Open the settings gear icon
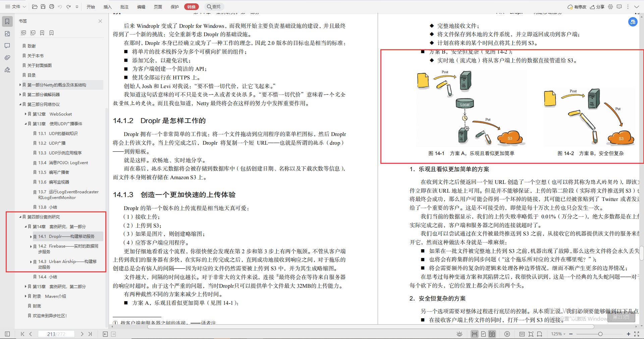Screen dimensions: 644x339 pos(610,7)
